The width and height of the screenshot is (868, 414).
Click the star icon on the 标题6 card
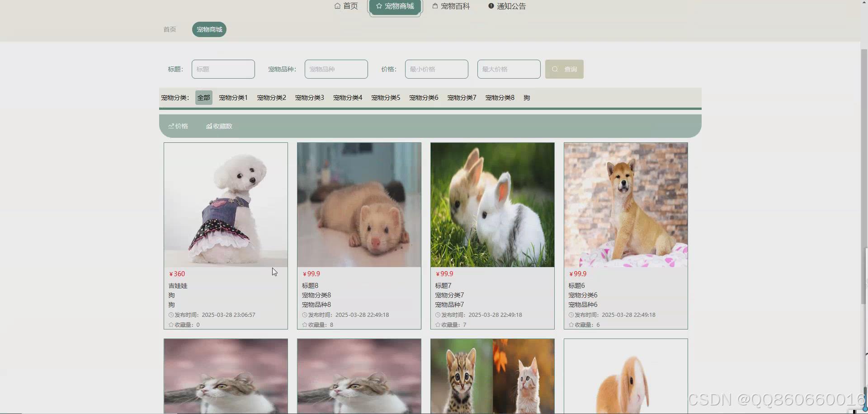point(571,325)
